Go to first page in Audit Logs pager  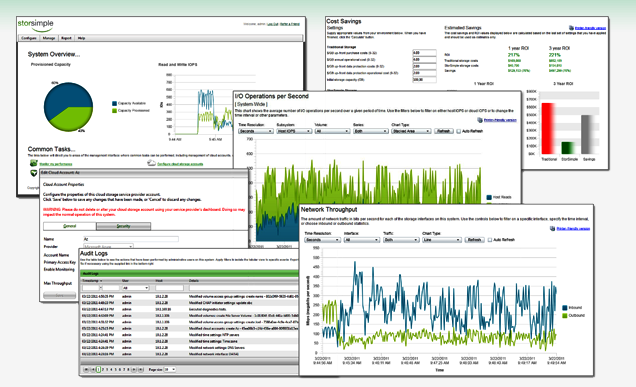[x=86, y=370]
